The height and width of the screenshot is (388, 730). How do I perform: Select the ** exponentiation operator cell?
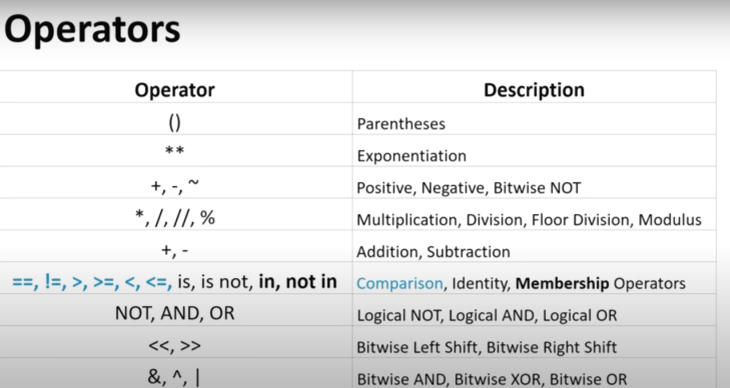tap(175, 151)
